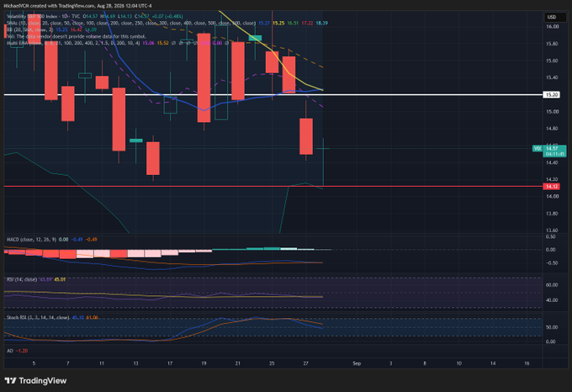The image size is (572, 392).
Task: Click the red 14.12 price label
Action: pos(551,187)
